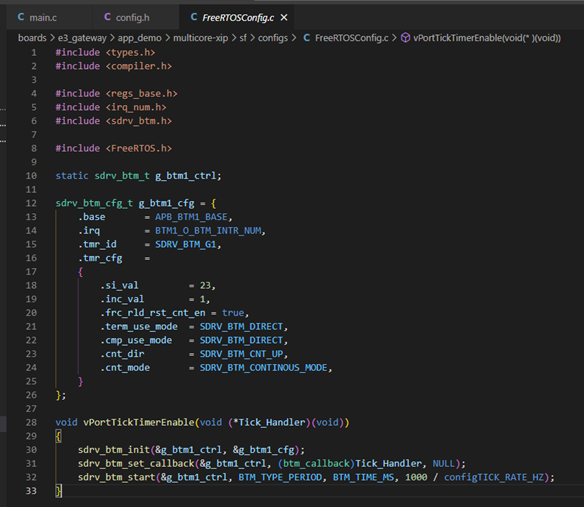This screenshot has width=584, height=507.
Task: Open the app_demo breadcrumb segment
Action: coord(140,38)
